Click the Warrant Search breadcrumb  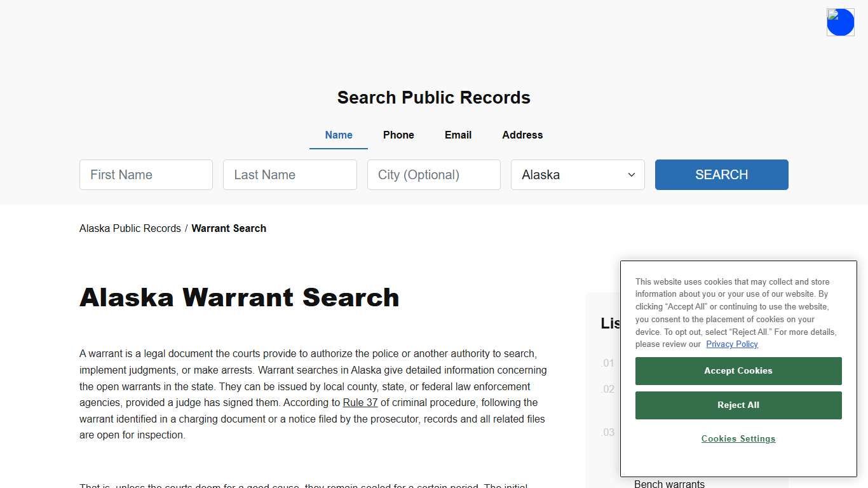coord(229,228)
